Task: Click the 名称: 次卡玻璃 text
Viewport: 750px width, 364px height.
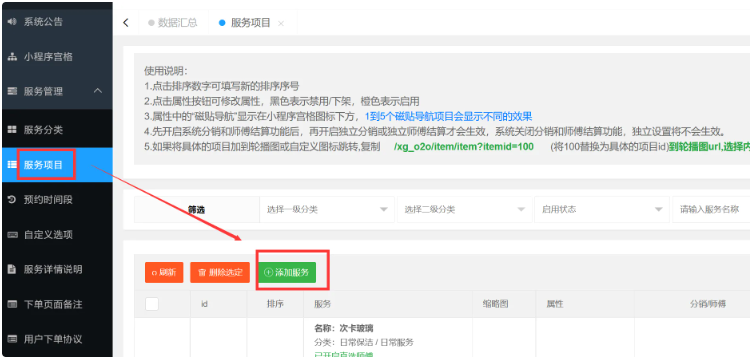Action: 343,328
